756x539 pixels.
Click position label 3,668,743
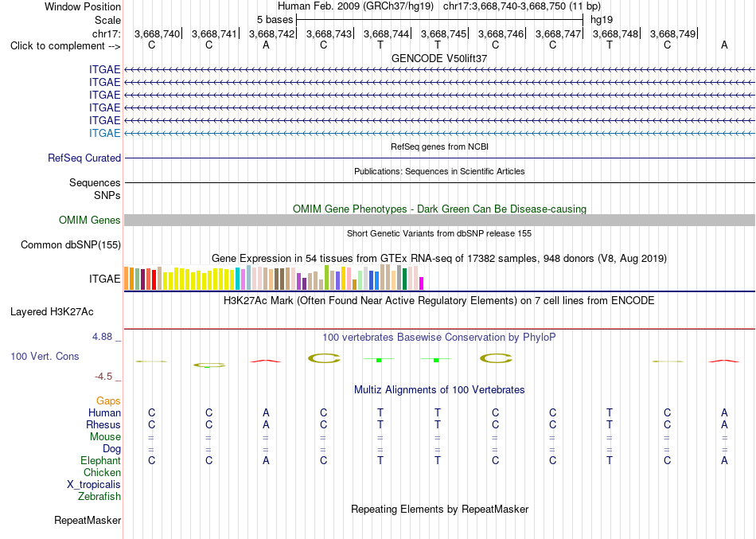click(x=329, y=33)
